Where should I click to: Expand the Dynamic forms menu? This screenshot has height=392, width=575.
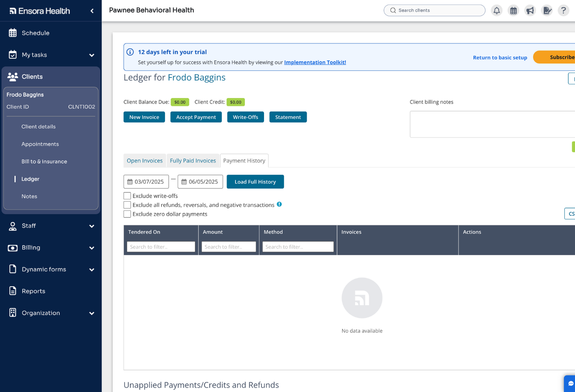(x=92, y=270)
